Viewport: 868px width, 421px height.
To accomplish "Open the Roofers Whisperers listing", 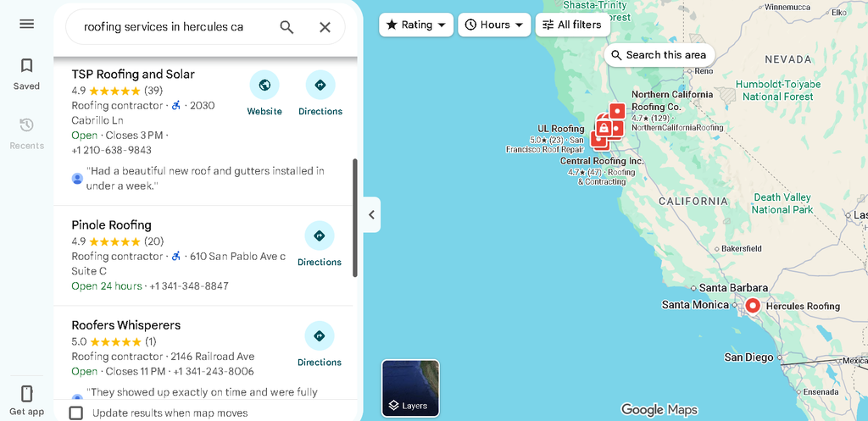I will [126, 325].
